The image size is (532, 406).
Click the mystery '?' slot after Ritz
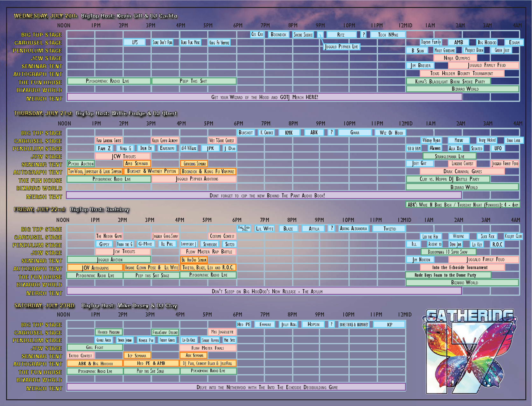coord(363,34)
